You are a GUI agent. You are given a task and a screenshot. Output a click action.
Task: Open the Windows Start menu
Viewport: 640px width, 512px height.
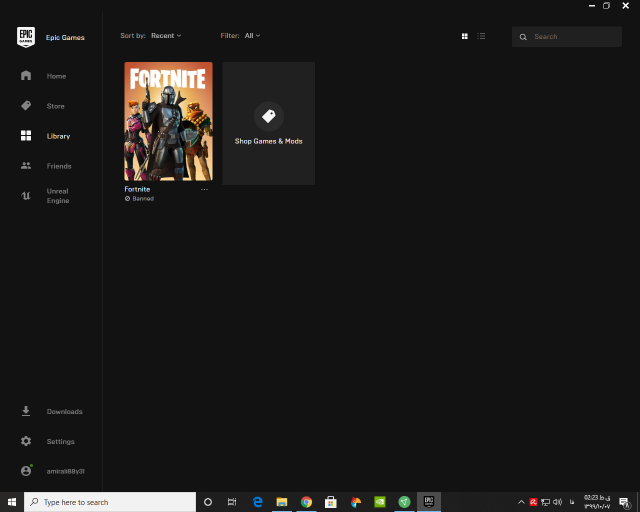pos(12,502)
